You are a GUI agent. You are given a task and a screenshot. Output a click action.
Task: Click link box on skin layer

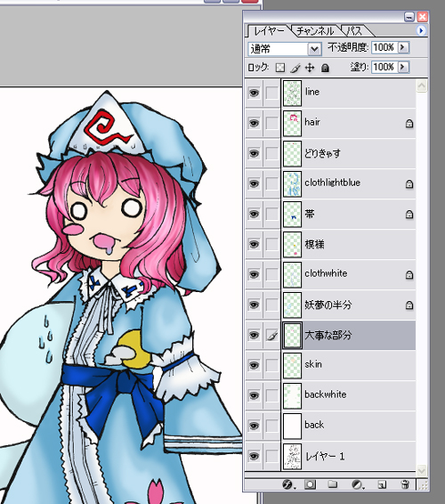tap(271, 365)
